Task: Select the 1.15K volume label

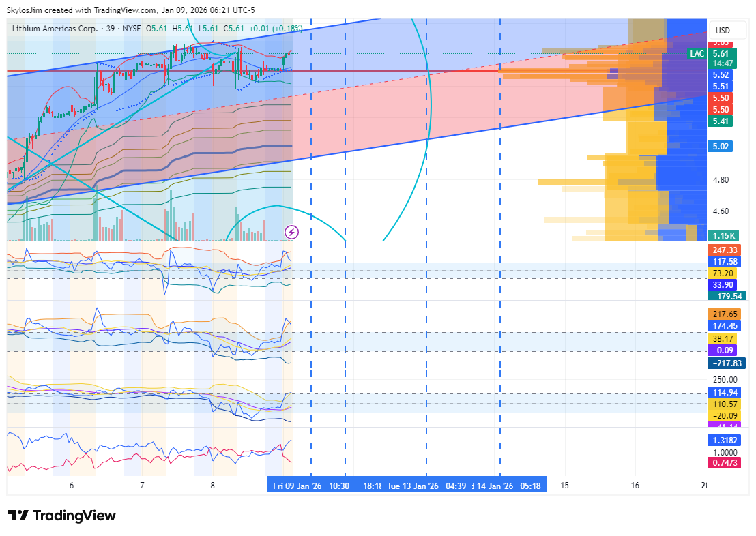Action: 723,235
